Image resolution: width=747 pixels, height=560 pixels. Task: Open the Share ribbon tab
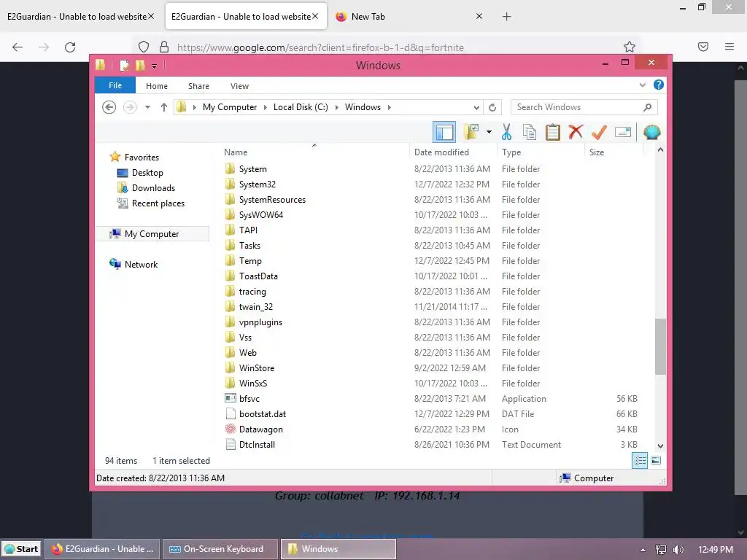coord(198,86)
